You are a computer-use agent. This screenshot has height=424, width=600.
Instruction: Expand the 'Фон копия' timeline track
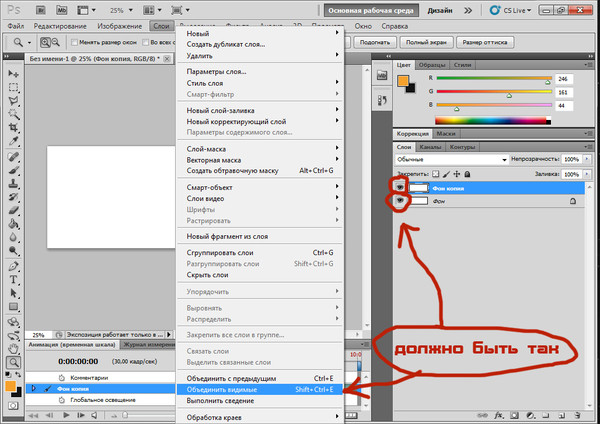point(35,387)
